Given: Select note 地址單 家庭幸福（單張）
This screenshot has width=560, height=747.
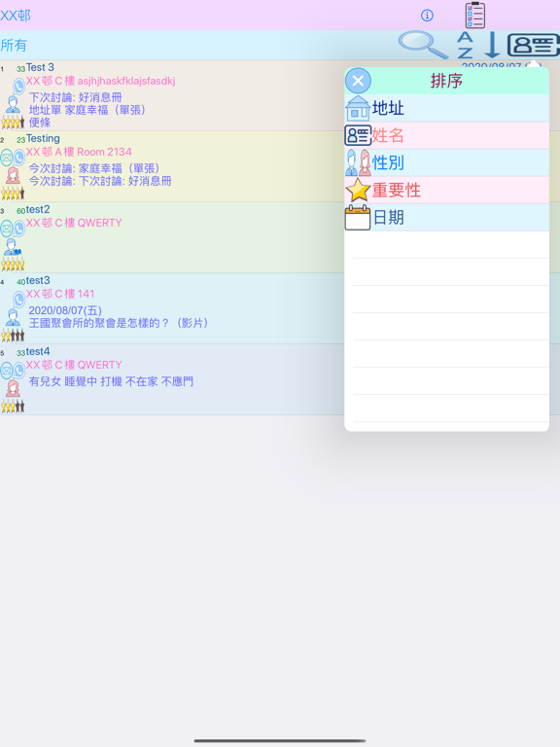Looking at the screenshot, I should [87, 110].
